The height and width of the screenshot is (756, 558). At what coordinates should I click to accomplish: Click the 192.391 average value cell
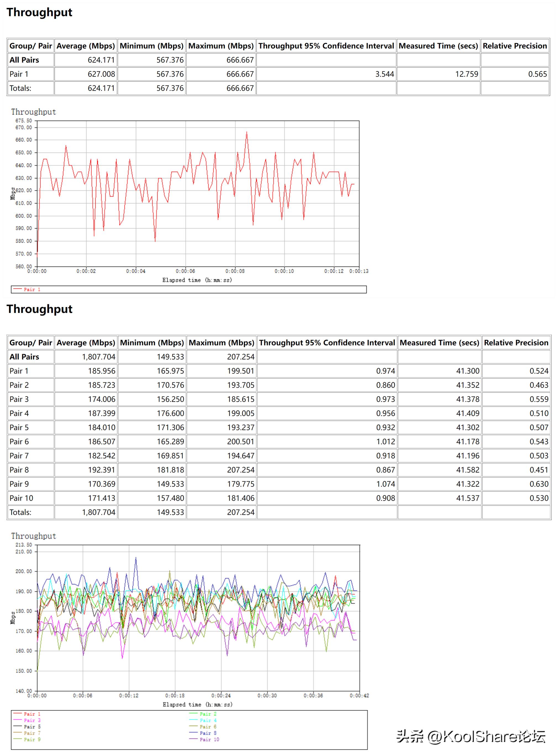tap(101, 470)
